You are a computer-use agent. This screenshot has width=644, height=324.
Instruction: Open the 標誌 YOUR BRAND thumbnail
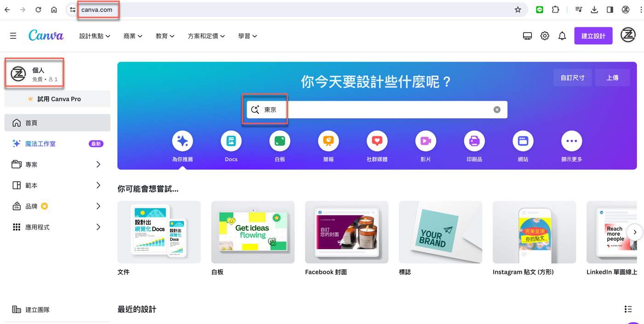(x=441, y=232)
